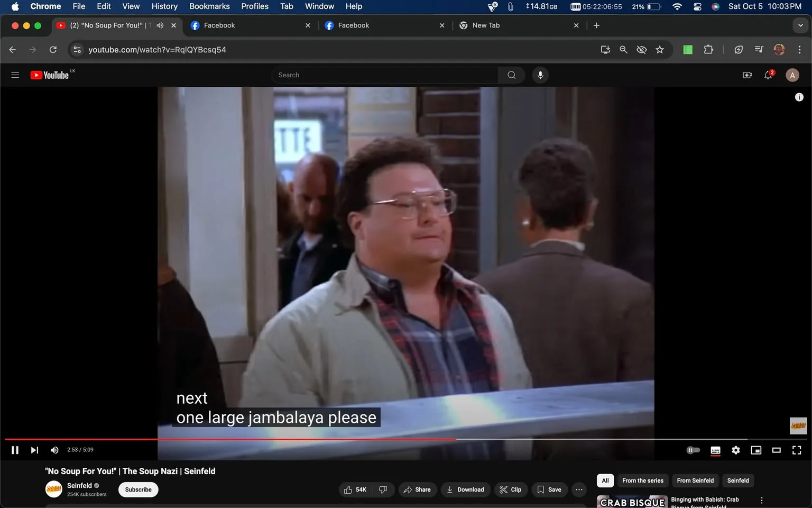Toggle autoplay switch in player
The image size is (812, 508).
[693, 450]
